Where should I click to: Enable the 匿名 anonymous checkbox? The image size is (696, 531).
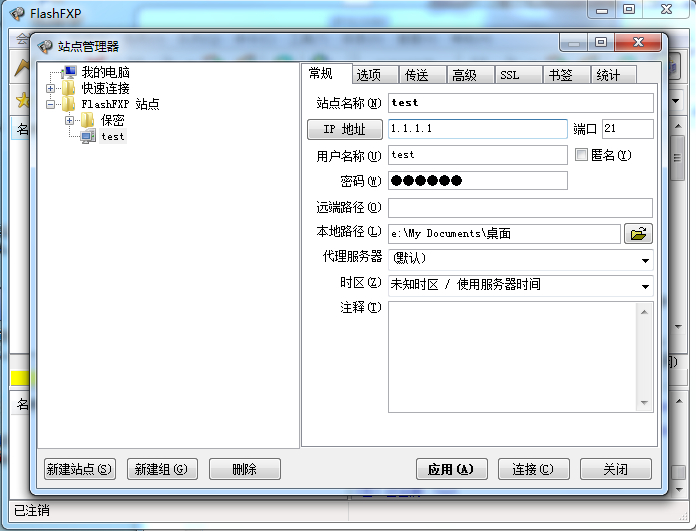[x=582, y=155]
